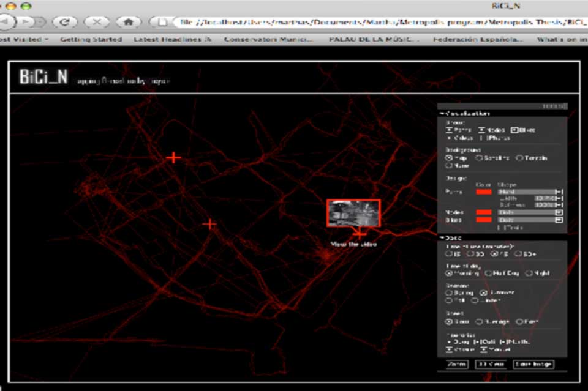Click the BiCi_N title logo
Viewport: 588px width, 391px height.
43,76
